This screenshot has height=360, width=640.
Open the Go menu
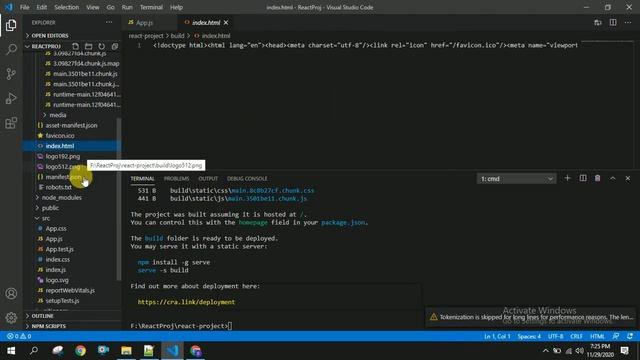(111, 7)
